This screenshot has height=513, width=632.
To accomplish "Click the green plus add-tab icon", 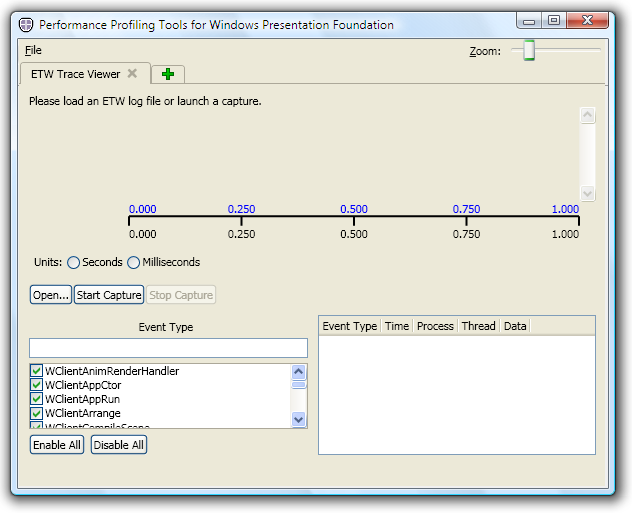I will pyautogui.click(x=168, y=74).
